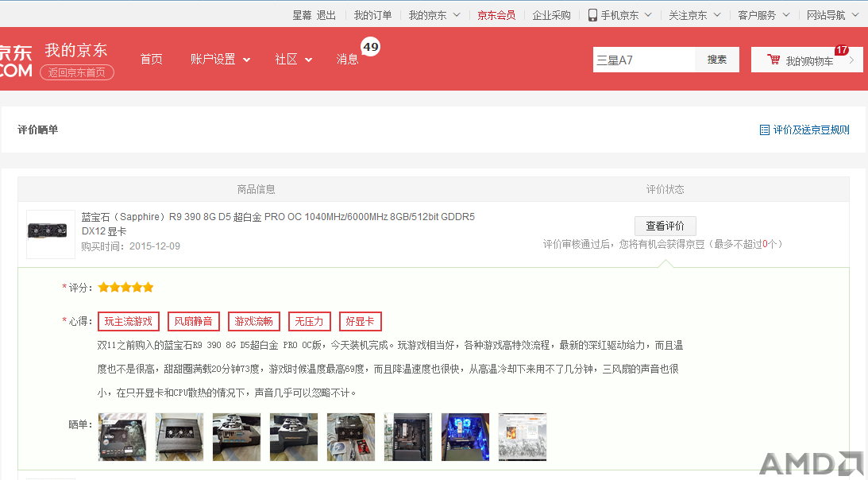Open the 账户设置 dropdown menu

[220, 60]
